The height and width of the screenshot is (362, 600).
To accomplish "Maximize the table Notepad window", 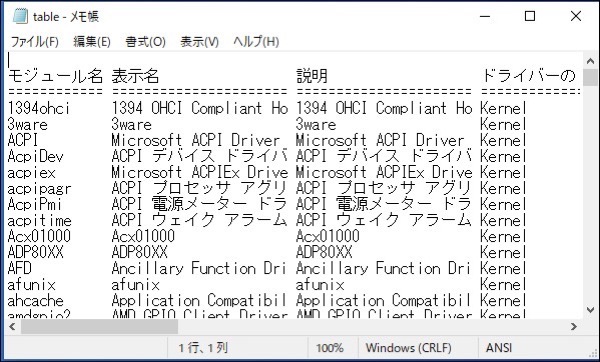I will (x=530, y=16).
